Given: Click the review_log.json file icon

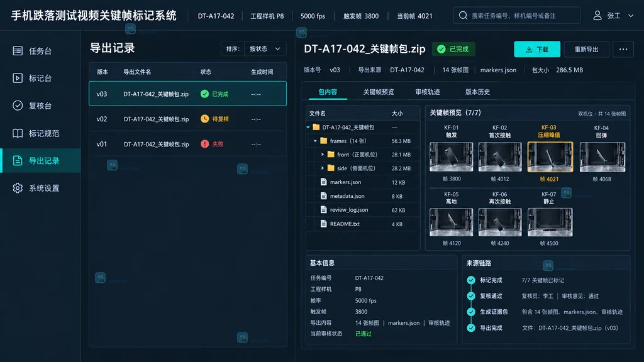Looking at the screenshot, I should pos(324,210).
